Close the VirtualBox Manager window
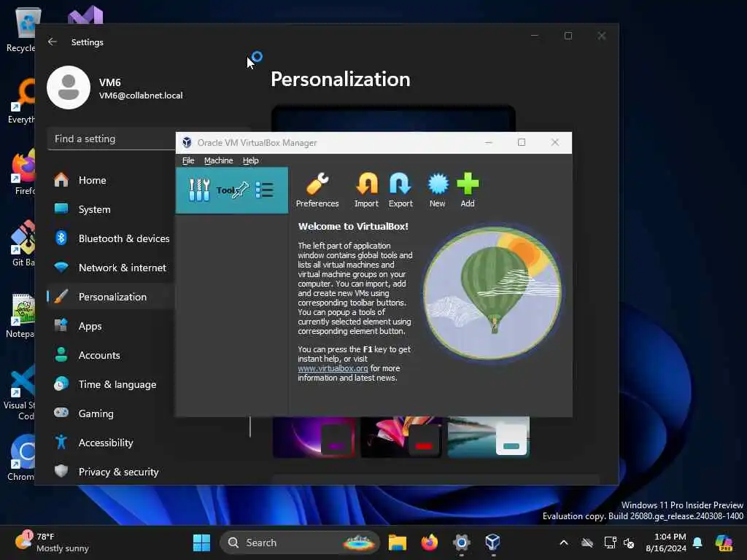Screen dimensions: 747x560 click(x=555, y=142)
